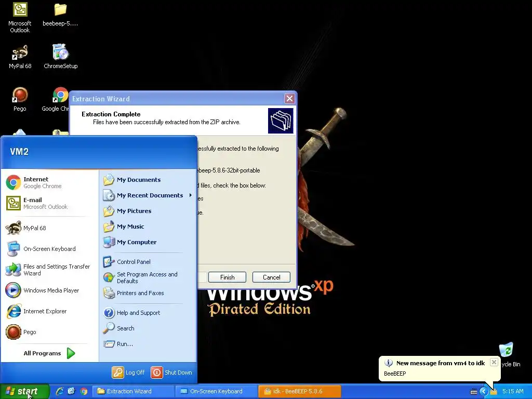Open Google Chrome desktop shortcut
The width and height of the screenshot is (532, 399).
[x=55, y=99]
